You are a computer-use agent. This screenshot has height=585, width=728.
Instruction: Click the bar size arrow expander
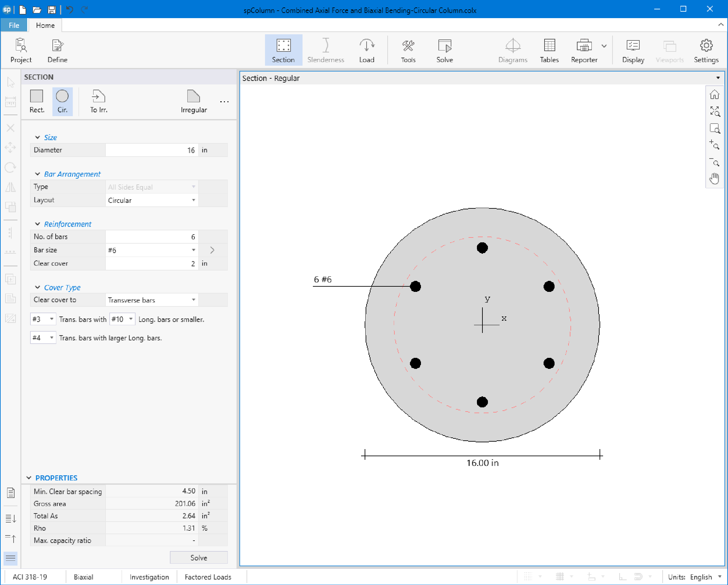(x=212, y=250)
